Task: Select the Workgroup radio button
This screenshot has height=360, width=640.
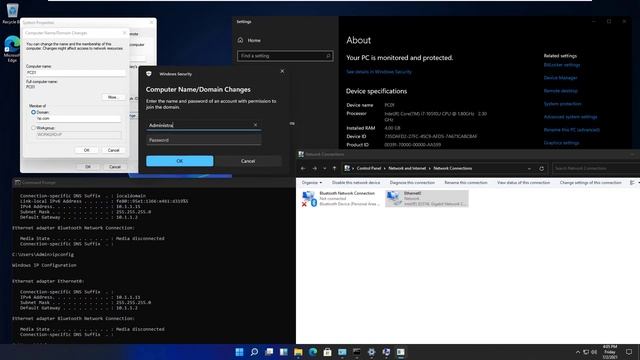Action: (33, 128)
